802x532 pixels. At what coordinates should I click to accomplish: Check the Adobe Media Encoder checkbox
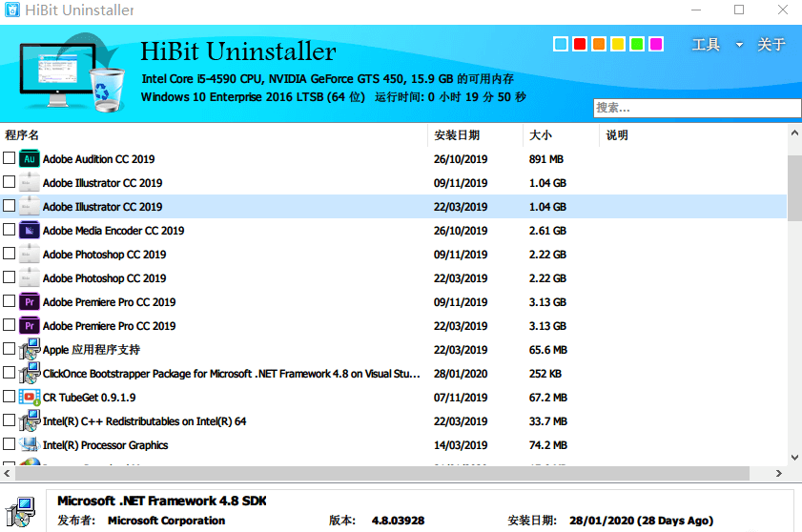click(x=10, y=230)
